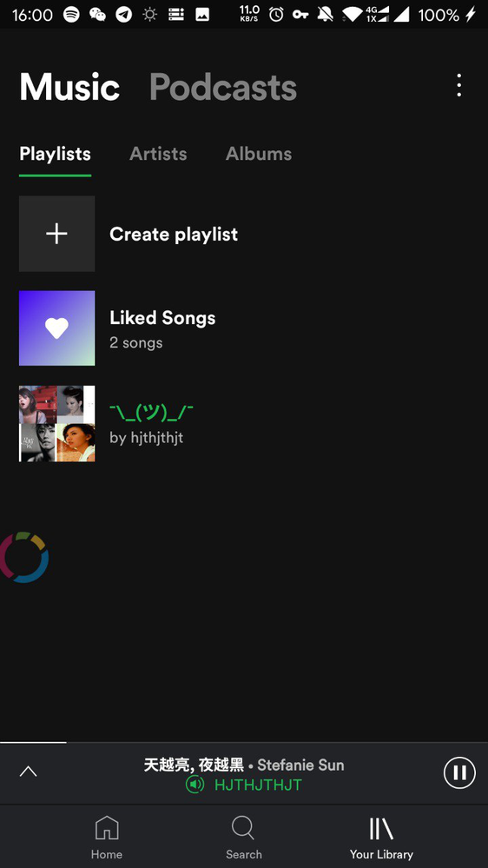Tap the four-cover playlist thumbnail
488x868 pixels.
[57, 423]
